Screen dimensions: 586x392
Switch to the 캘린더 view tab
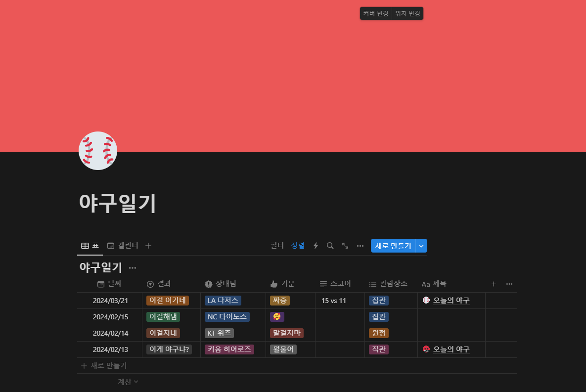[x=123, y=246]
